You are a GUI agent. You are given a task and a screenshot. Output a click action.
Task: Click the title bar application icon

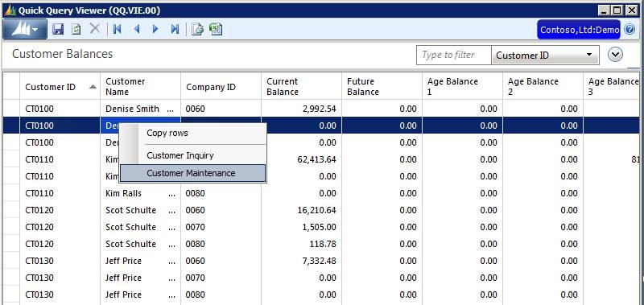(9, 10)
